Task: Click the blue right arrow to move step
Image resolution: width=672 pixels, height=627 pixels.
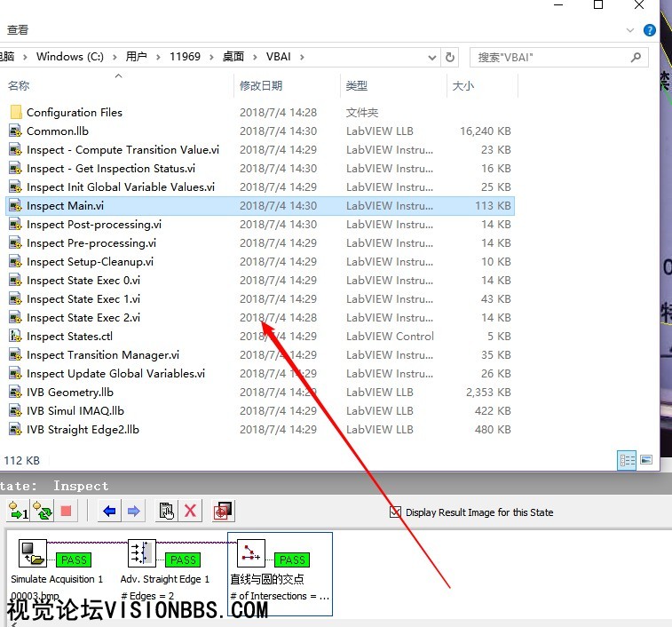Action: 134,511
